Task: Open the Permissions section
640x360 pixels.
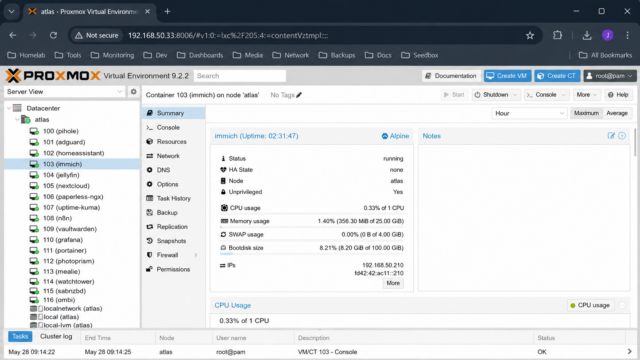Action: (174, 269)
